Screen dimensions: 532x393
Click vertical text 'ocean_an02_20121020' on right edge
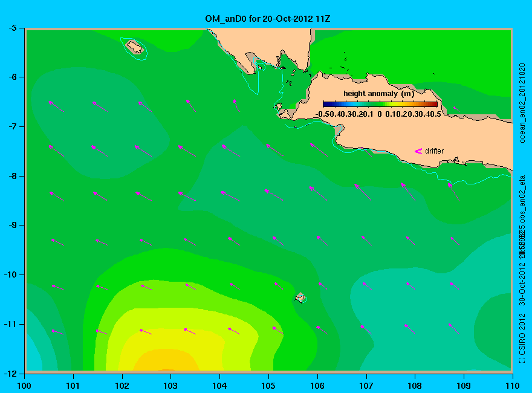[x=522, y=103]
